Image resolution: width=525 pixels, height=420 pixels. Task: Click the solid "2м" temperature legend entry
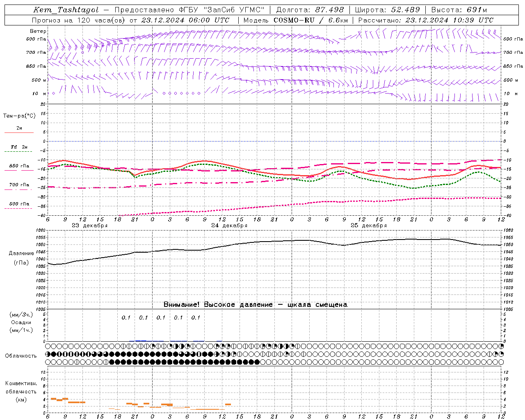pos(19,128)
